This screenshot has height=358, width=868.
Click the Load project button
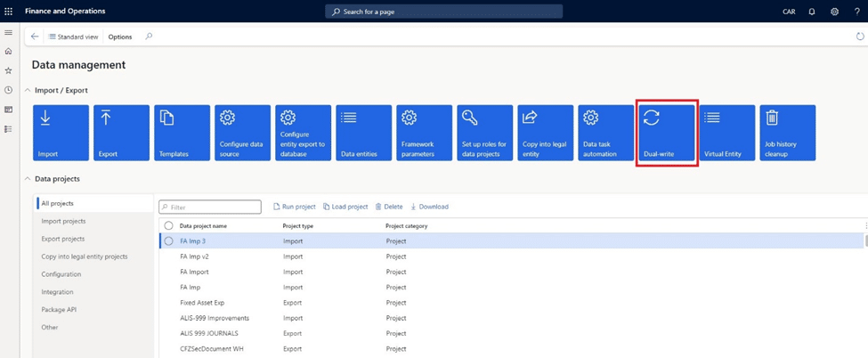pos(345,207)
